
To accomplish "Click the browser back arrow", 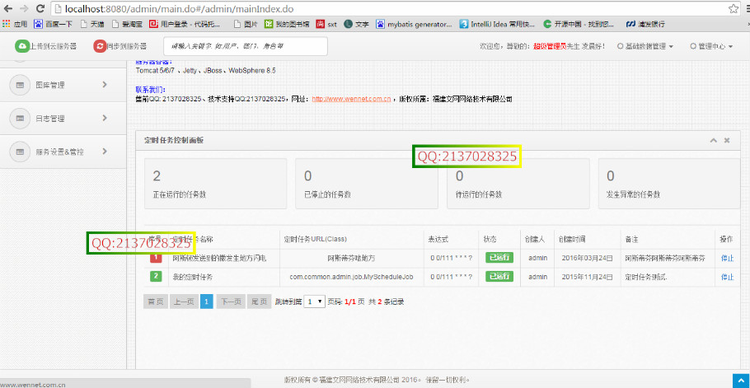I will 8,9.
